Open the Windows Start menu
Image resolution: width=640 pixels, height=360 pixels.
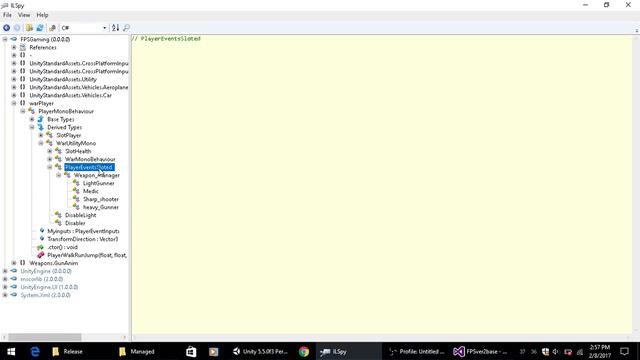(11, 351)
